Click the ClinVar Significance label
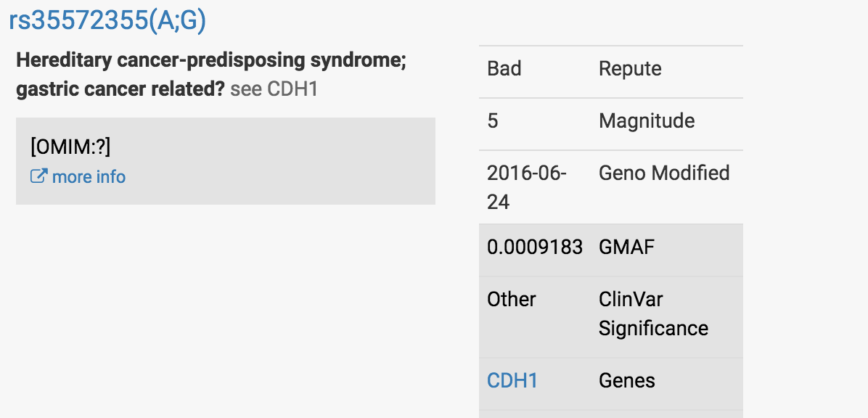Screen dimensions: 868x418 pyautogui.click(x=653, y=314)
